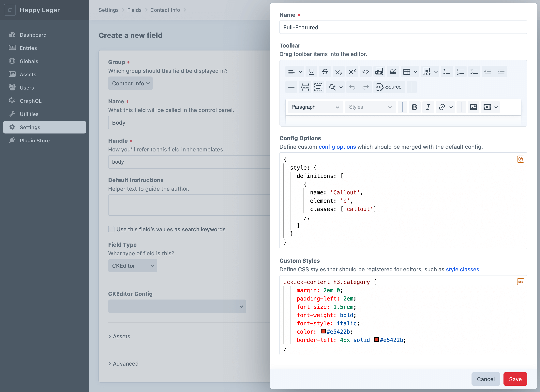Click the Insert code inline icon
The image size is (540, 392).
[366, 72]
